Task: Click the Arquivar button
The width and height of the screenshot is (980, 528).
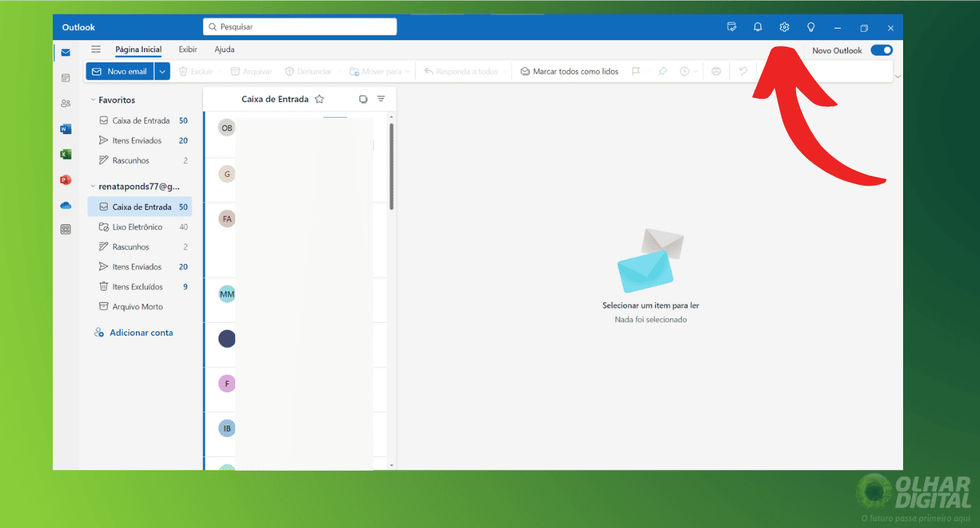Action: (251, 71)
